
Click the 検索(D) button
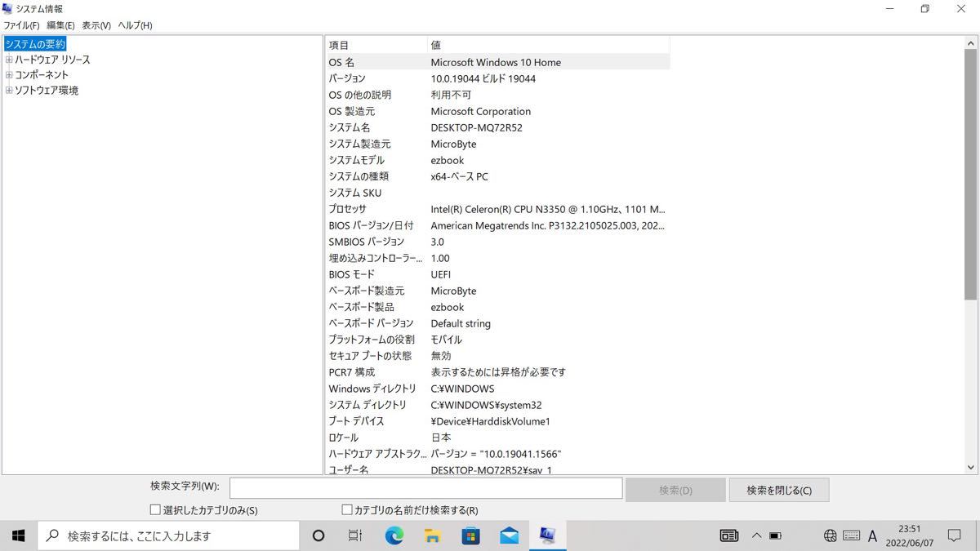(675, 490)
